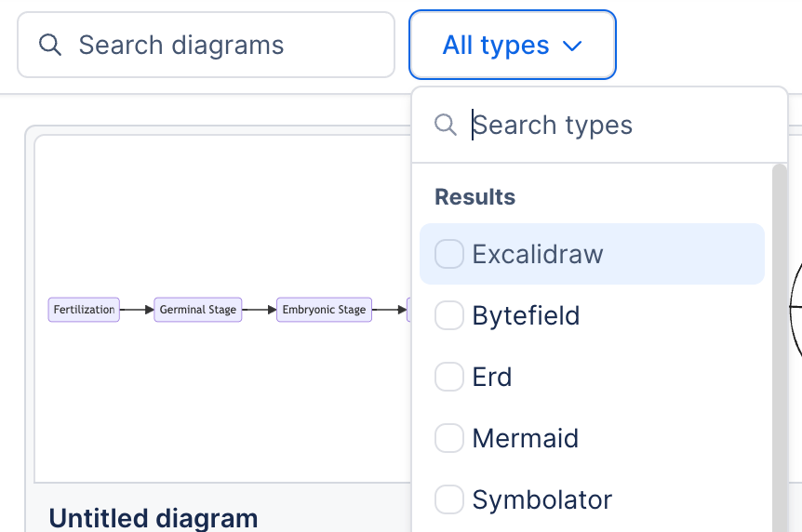Screen dimensions: 802x532
Task: Focus the Search types input field
Action: coord(614,125)
